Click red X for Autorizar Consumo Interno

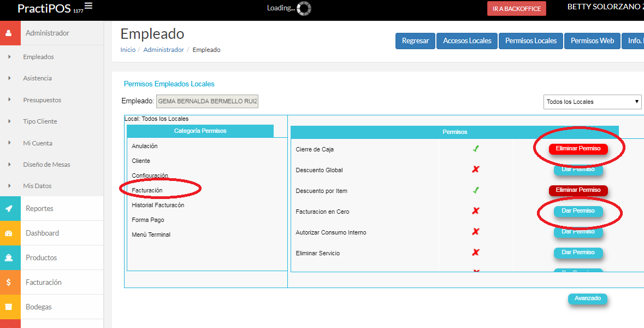click(476, 232)
